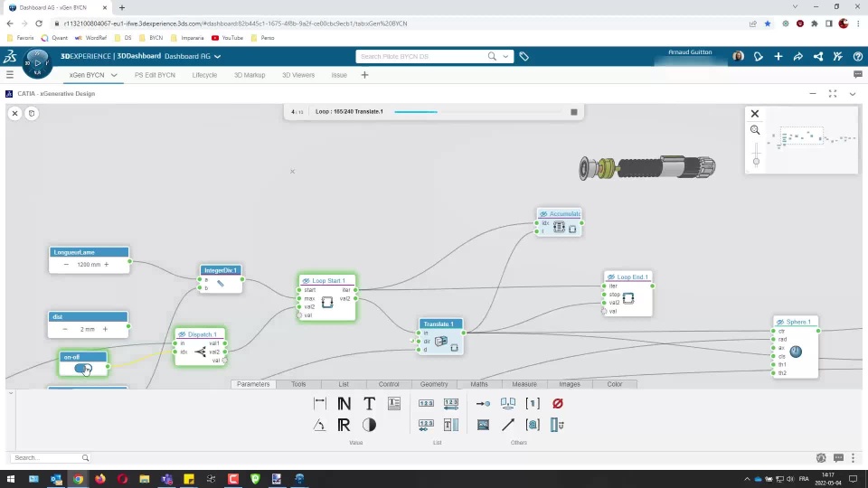Select the Translate.1 node header
This screenshot has width=868, height=488.
pyautogui.click(x=440, y=324)
